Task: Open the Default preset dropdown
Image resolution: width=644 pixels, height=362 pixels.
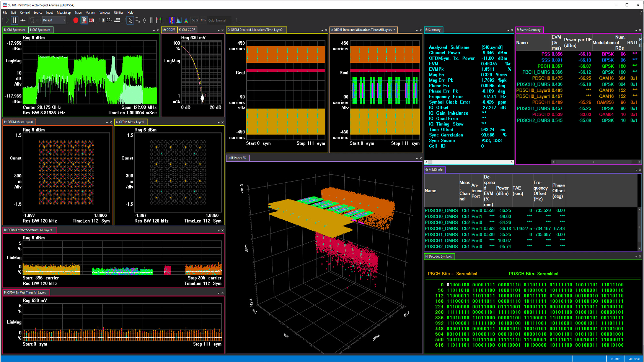Action: (54, 20)
